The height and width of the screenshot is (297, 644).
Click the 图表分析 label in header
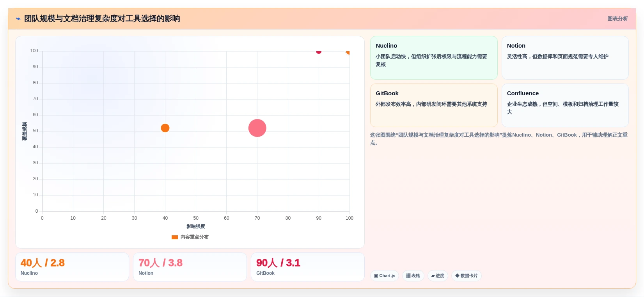(x=617, y=19)
